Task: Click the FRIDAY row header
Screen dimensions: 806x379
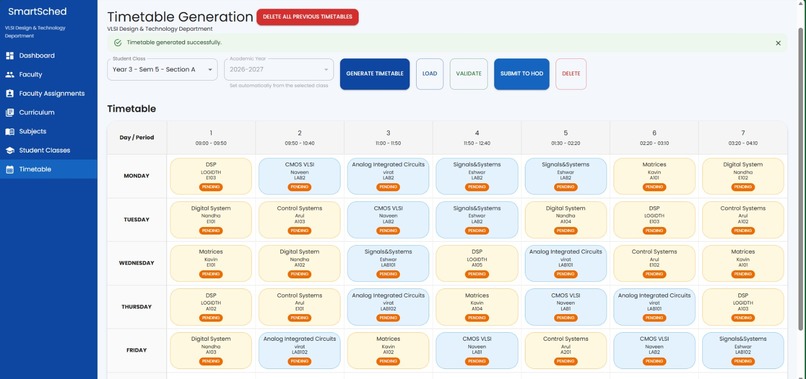Action: tap(137, 351)
